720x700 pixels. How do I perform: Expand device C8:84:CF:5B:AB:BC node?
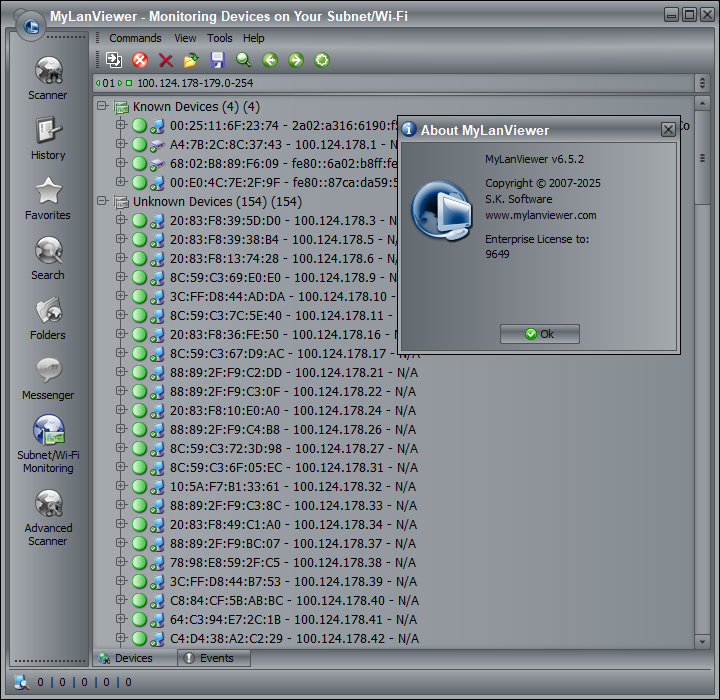[x=121, y=599]
